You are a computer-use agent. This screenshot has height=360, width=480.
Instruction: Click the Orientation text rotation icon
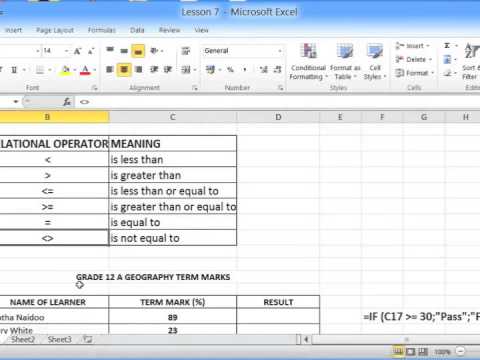point(155,51)
